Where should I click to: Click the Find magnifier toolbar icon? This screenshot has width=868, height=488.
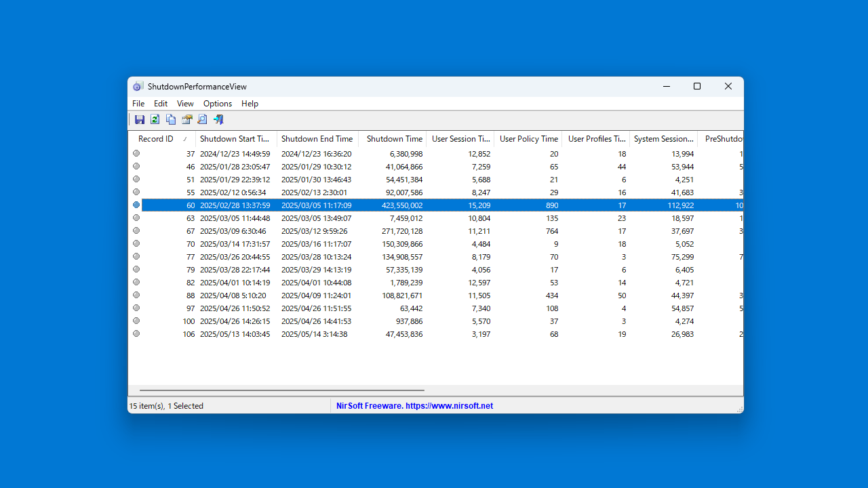click(202, 119)
